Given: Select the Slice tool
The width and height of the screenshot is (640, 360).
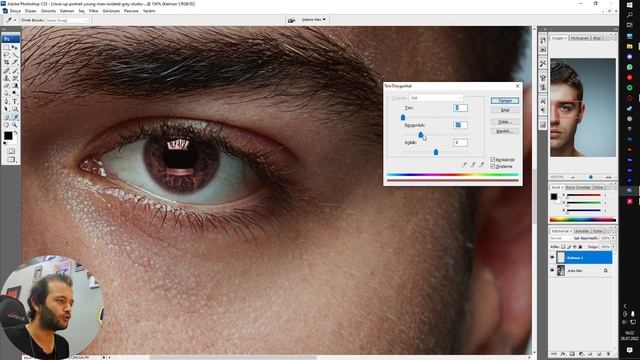Looking at the screenshot, I should pos(15,61).
